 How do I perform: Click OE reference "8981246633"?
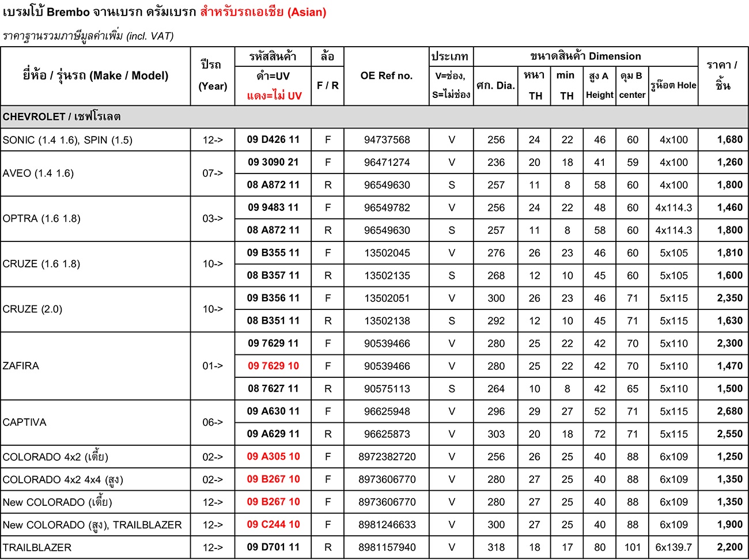pyautogui.click(x=387, y=525)
